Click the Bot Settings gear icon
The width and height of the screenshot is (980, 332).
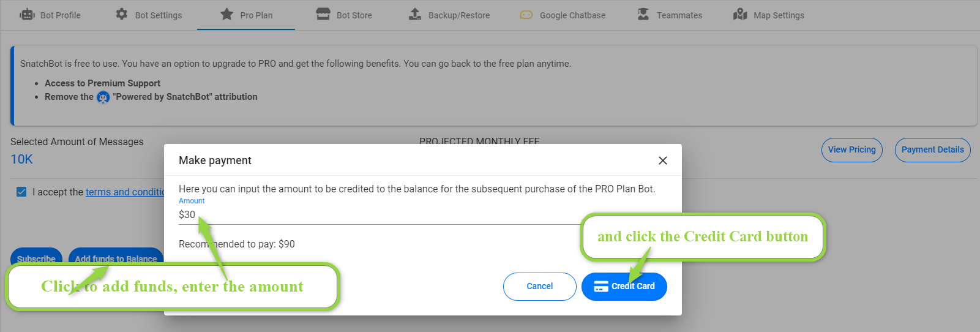122,14
